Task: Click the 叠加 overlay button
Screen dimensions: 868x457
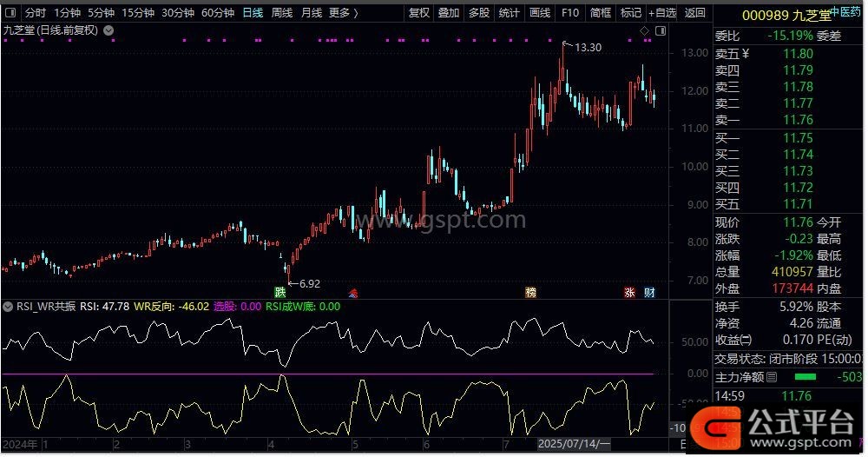Action: pos(449,12)
